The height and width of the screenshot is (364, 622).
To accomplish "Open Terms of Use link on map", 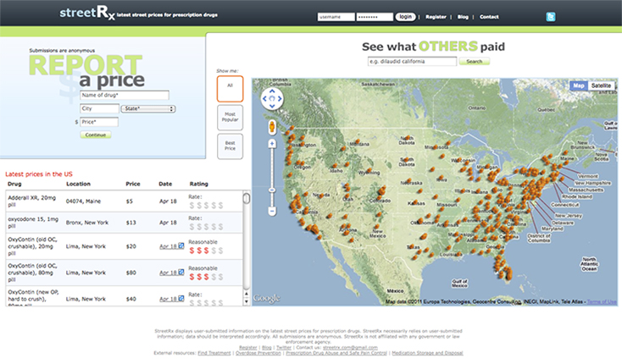I will 602,302.
